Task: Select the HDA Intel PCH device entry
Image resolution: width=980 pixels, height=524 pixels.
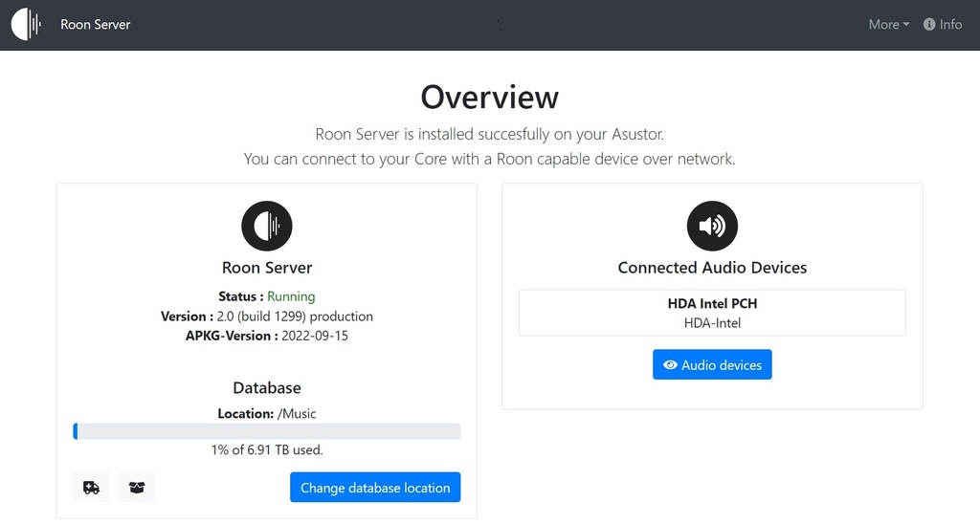Action: pyautogui.click(x=712, y=313)
